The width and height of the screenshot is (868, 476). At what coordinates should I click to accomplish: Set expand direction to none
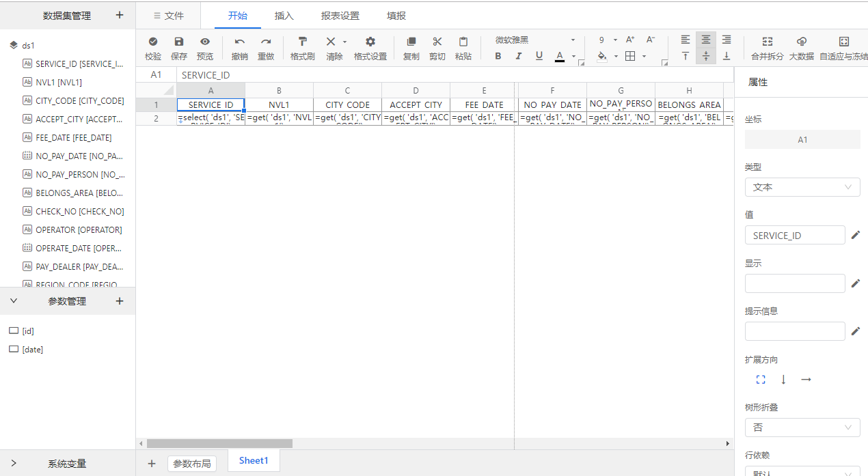point(761,380)
